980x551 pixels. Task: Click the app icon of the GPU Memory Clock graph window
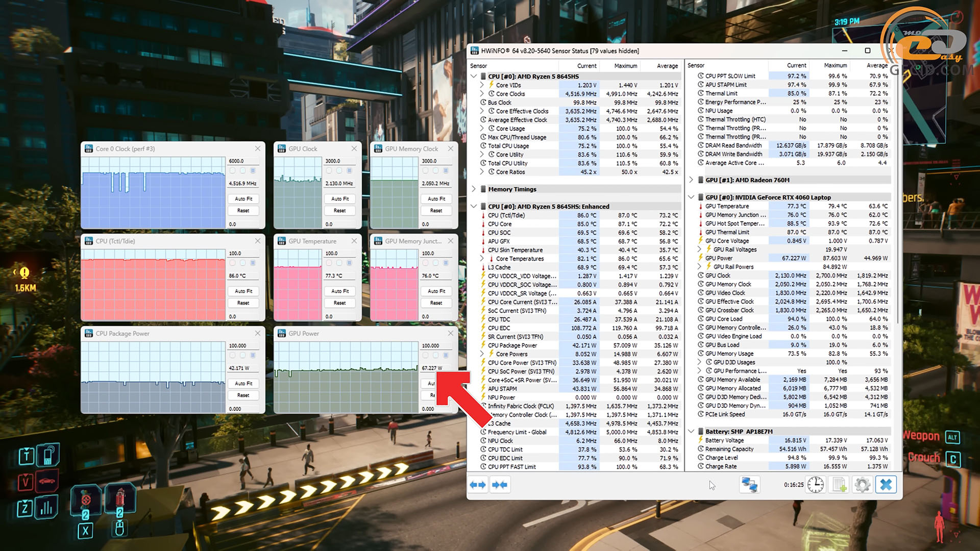tap(378, 148)
